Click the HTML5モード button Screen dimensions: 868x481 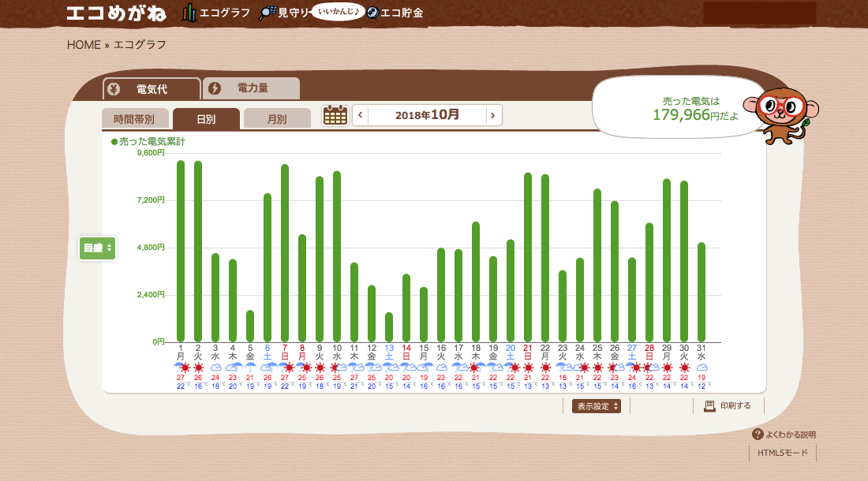pyautogui.click(x=782, y=453)
